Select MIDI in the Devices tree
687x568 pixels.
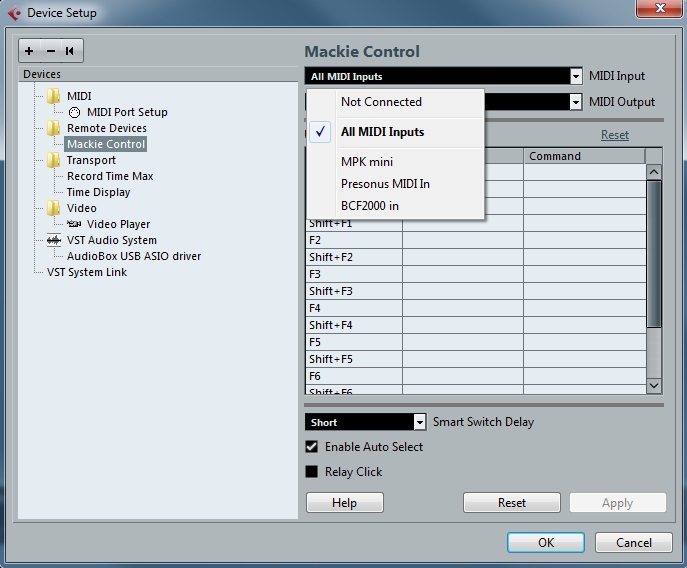tap(79, 96)
